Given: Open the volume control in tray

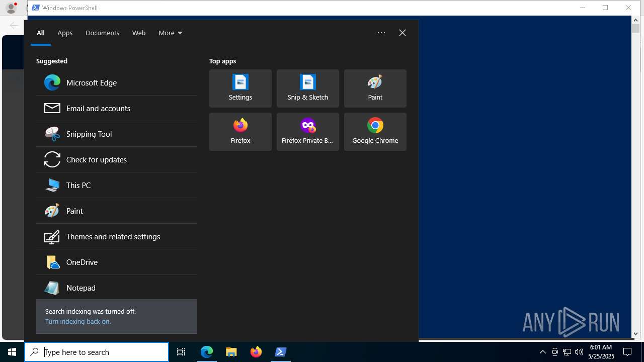Looking at the screenshot, I should (x=579, y=352).
